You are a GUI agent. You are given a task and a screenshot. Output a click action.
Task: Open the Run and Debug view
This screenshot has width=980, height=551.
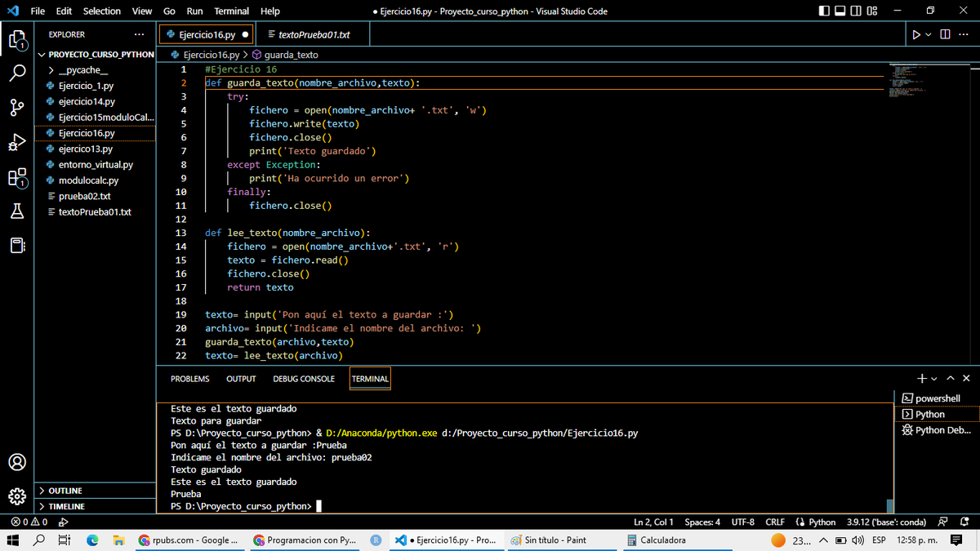pyautogui.click(x=17, y=141)
